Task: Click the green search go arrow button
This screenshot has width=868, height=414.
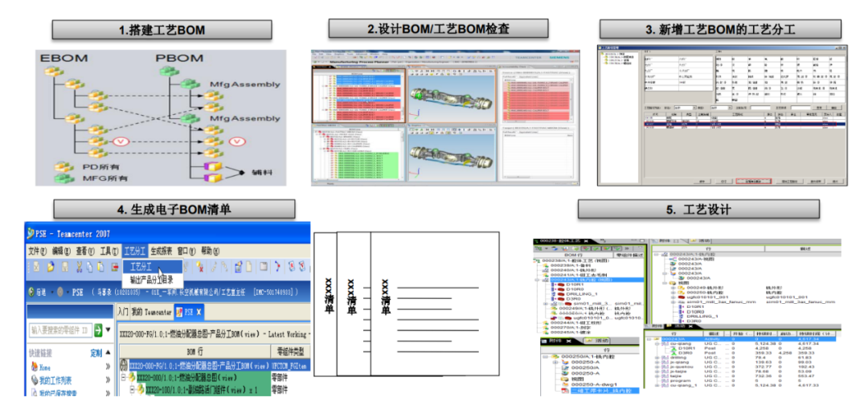Action: coord(99,330)
